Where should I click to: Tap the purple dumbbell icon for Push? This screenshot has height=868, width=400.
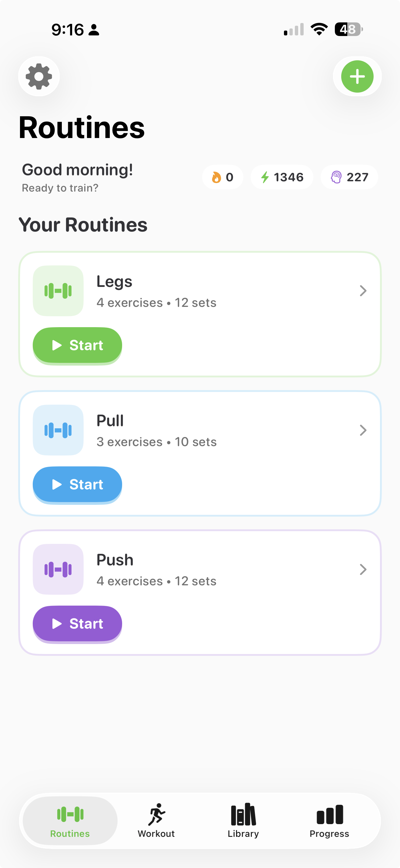pos(58,569)
